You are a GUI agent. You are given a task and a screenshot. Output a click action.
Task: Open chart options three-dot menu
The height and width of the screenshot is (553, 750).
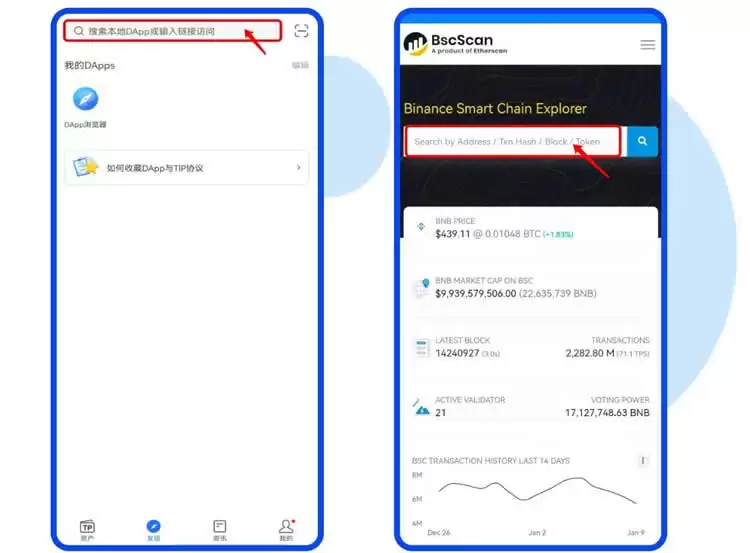click(642, 460)
